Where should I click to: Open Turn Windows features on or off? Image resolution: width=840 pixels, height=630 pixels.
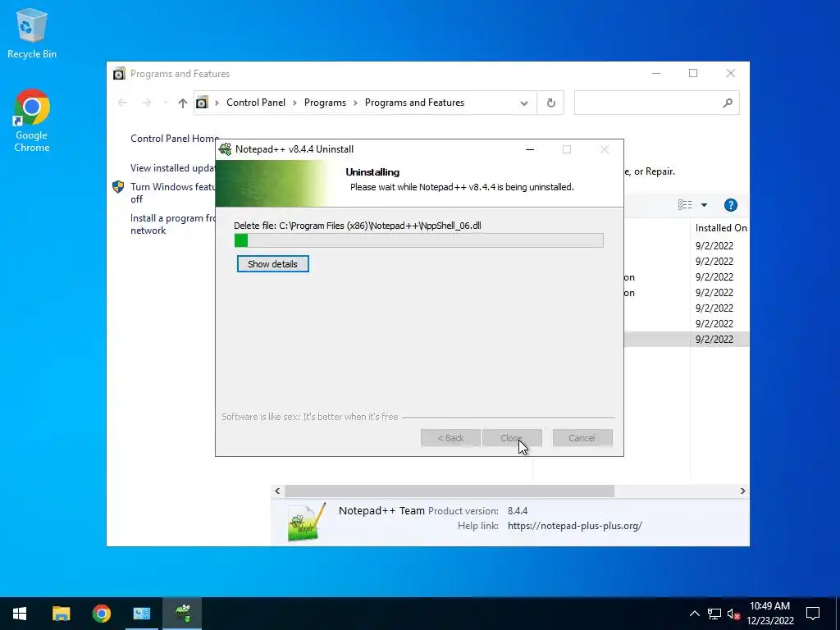tap(172, 193)
